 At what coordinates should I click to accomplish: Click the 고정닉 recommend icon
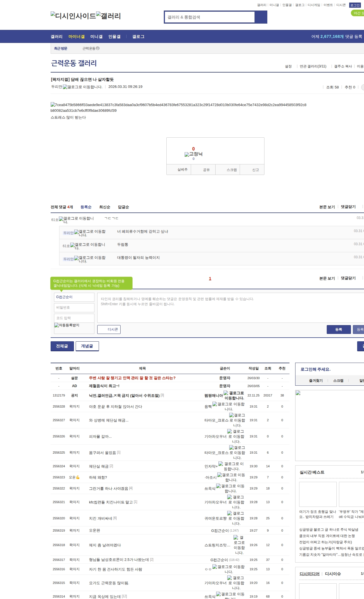(187, 154)
